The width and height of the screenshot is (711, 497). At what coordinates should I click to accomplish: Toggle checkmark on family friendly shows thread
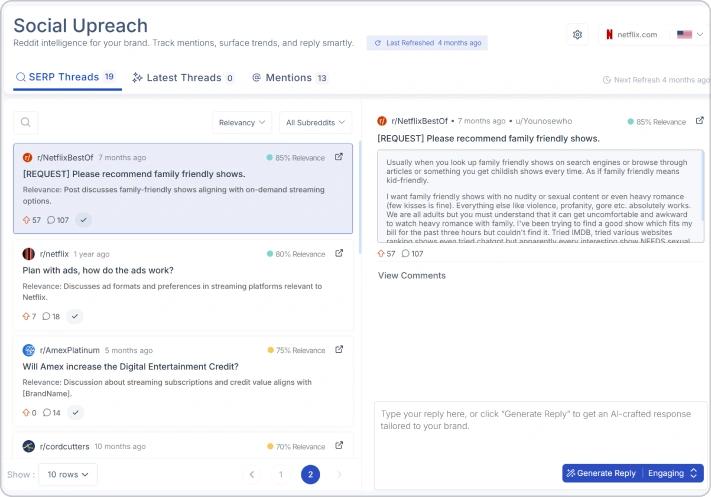tap(83, 220)
